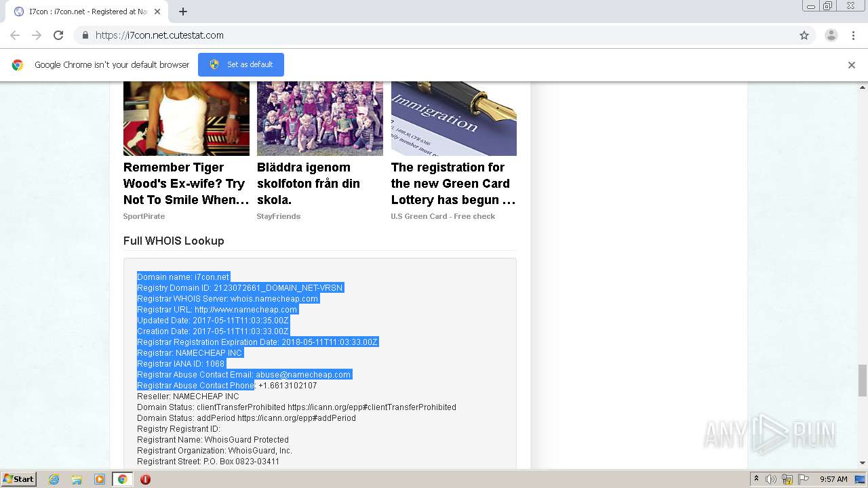Click the Registrar WHOIS Server line
This screenshot has width=868, height=488.
[x=228, y=298]
